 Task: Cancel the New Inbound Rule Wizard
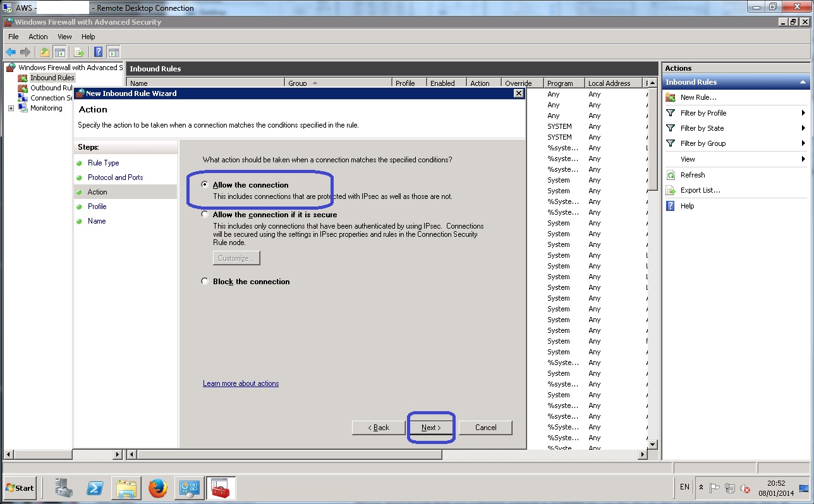pyautogui.click(x=485, y=428)
